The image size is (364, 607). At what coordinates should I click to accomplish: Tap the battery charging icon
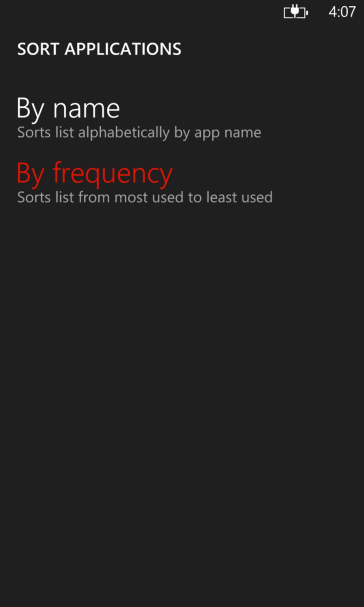pyautogui.click(x=296, y=12)
